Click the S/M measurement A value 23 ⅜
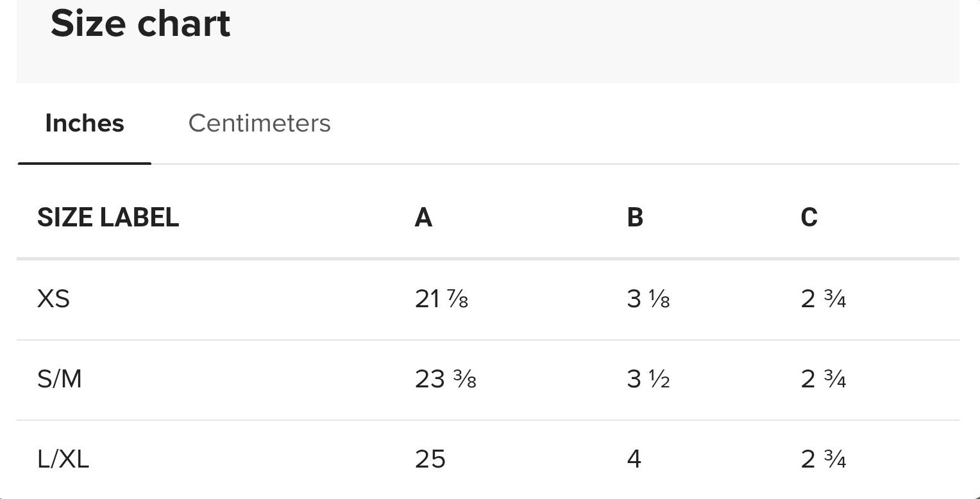The height and width of the screenshot is (499, 980). pyautogui.click(x=445, y=380)
